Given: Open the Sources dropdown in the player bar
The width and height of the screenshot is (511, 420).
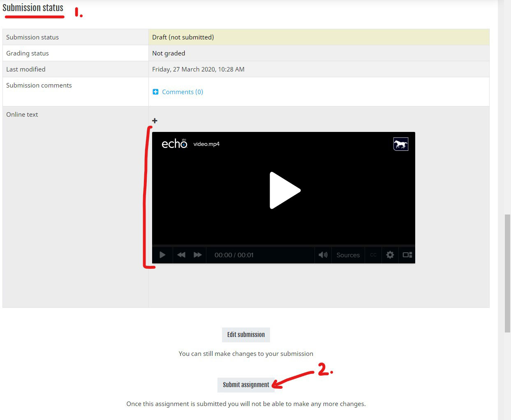Looking at the screenshot, I should pos(348,255).
